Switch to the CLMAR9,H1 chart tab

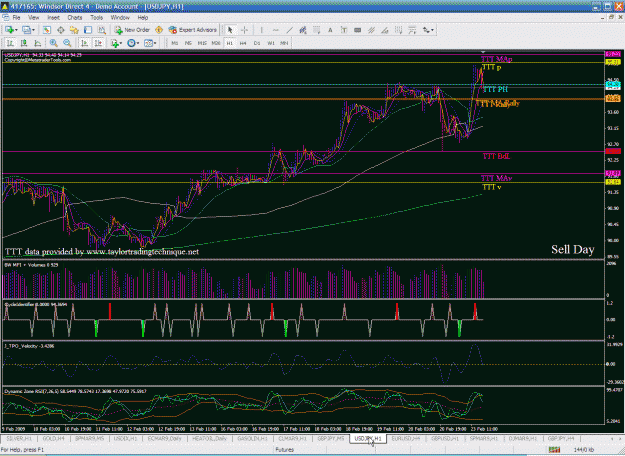[292, 438]
